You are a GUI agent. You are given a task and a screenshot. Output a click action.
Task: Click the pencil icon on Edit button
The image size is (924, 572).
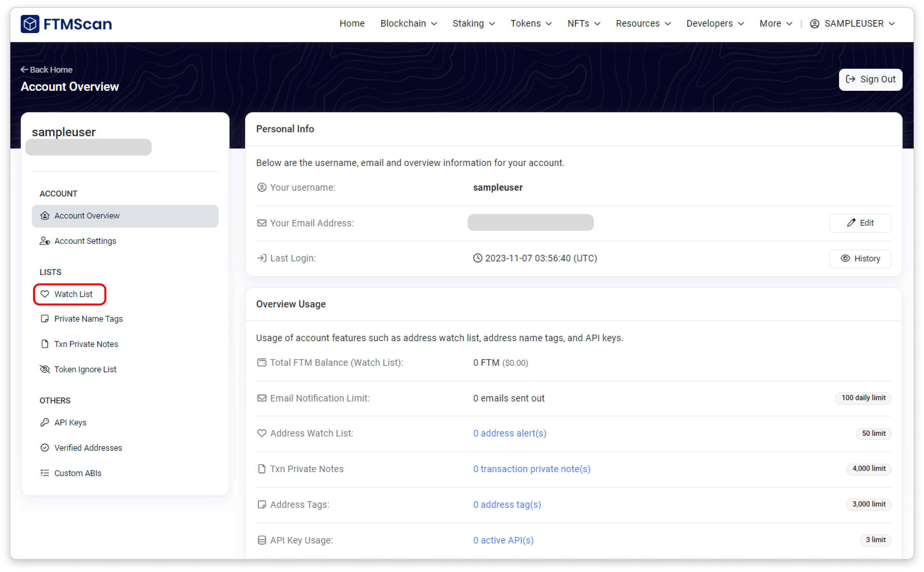point(851,223)
